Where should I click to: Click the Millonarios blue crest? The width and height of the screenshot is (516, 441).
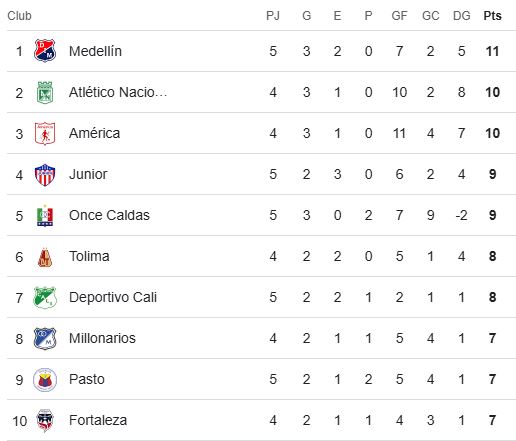coord(45,338)
